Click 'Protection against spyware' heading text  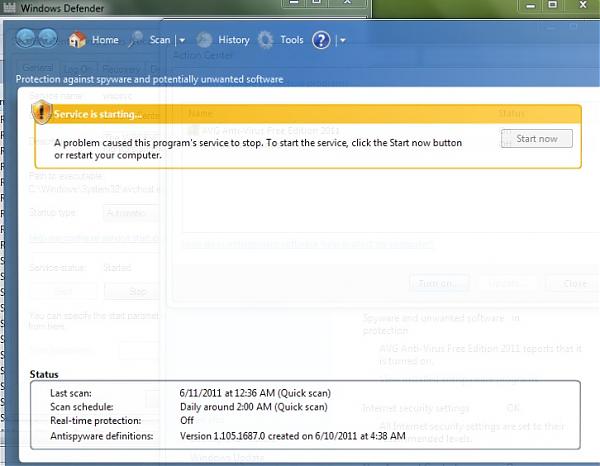[149, 79]
